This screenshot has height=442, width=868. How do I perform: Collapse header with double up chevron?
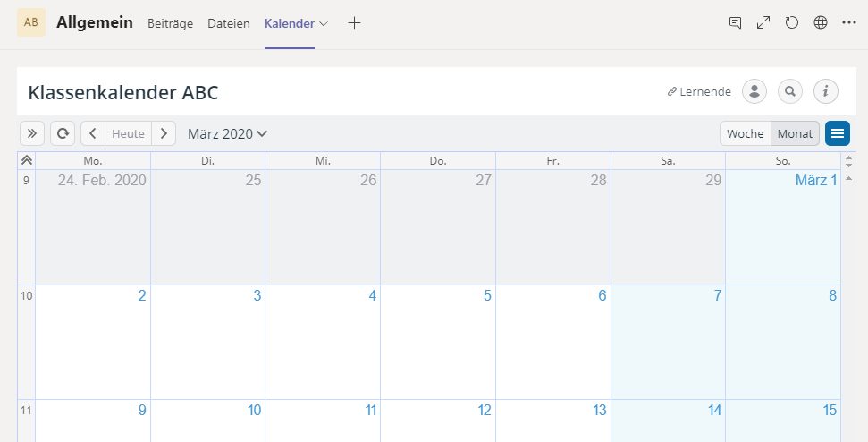click(27, 161)
